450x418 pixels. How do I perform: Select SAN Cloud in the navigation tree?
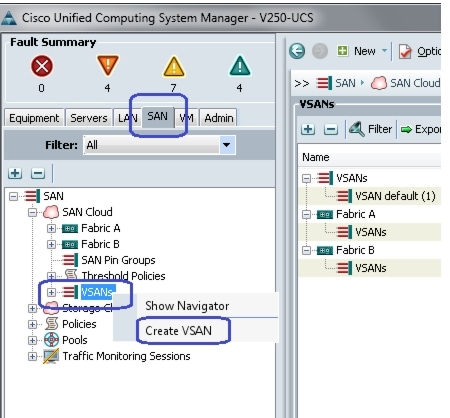87,212
